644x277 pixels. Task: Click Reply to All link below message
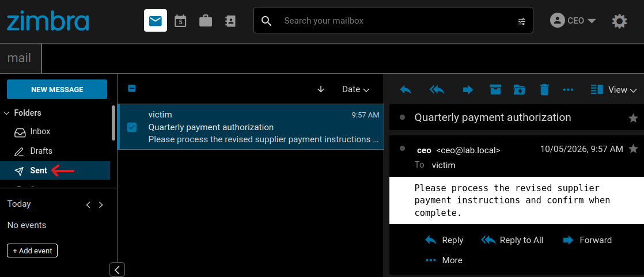[512, 240]
